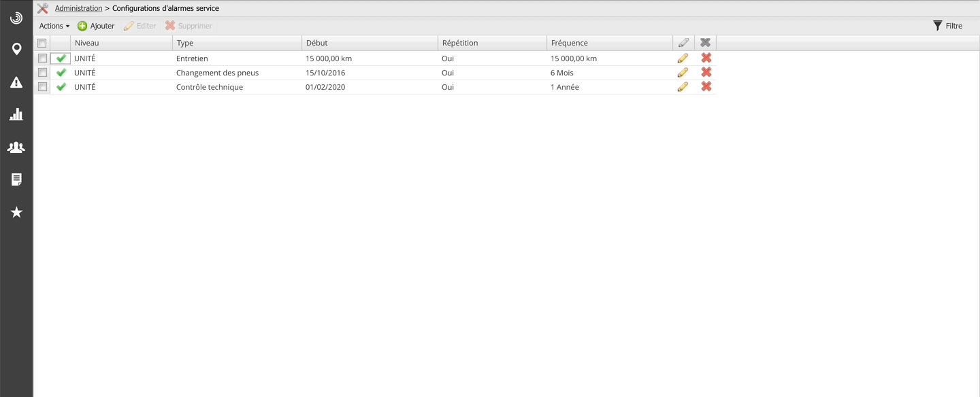Viewport: 980px width, 397px height.
Task: Sort by the Fréquence column header
Action: tap(609, 43)
